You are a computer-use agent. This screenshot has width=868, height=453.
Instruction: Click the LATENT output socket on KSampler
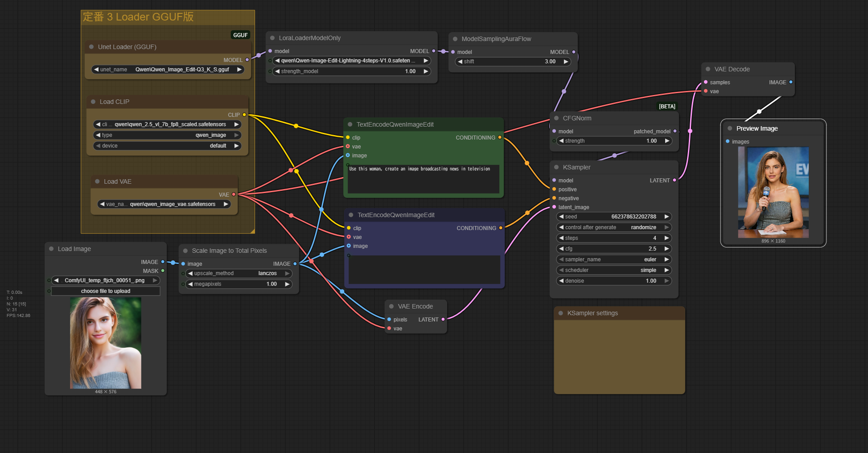[x=675, y=180]
